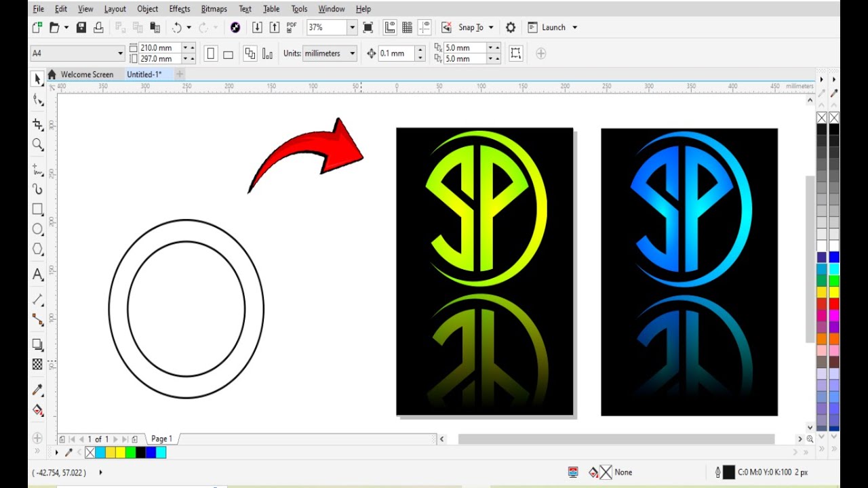The height and width of the screenshot is (488, 868).
Task: Click Publish to PDF icon
Action: point(292,27)
